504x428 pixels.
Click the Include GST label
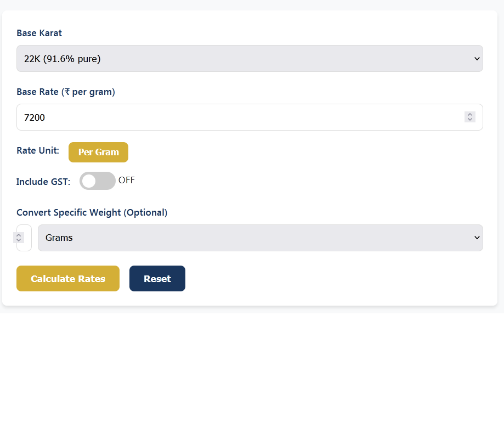[x=43, y=182]
